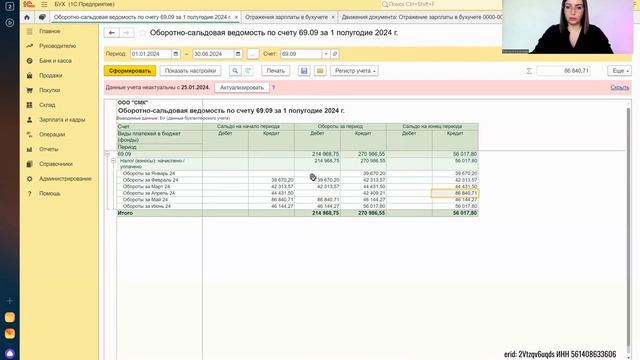Click the Главное sidebar icon
The height and width of the screenshot is (360, 640).
(x=29, y=31)
